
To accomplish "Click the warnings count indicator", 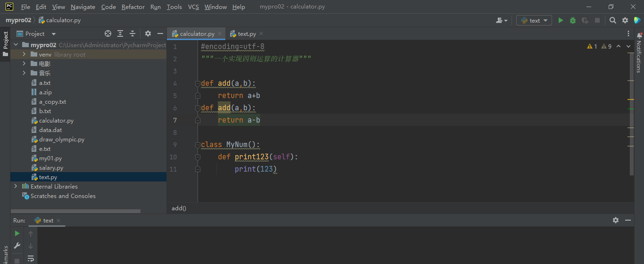I will click(x=599, y=46).
